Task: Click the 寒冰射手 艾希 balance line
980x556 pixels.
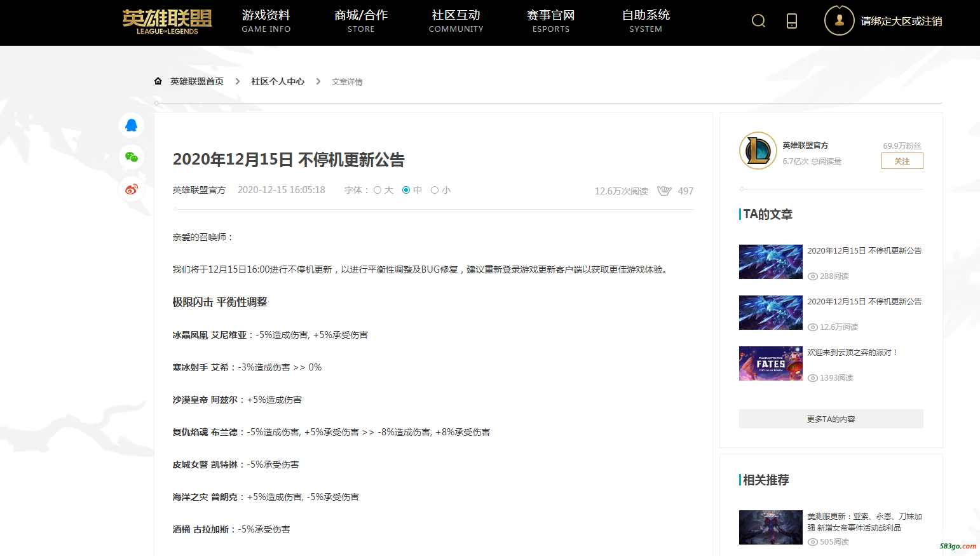Action: coord(247,367)
